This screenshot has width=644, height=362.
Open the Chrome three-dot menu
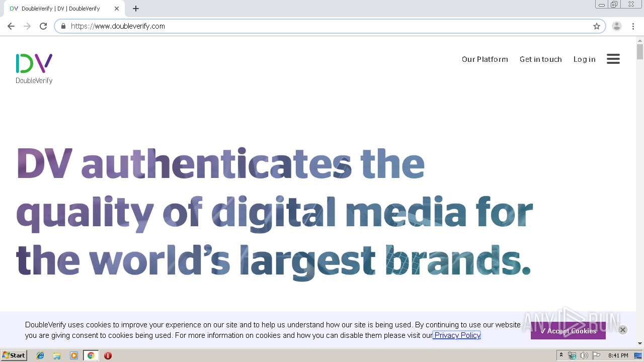[633, 26]
